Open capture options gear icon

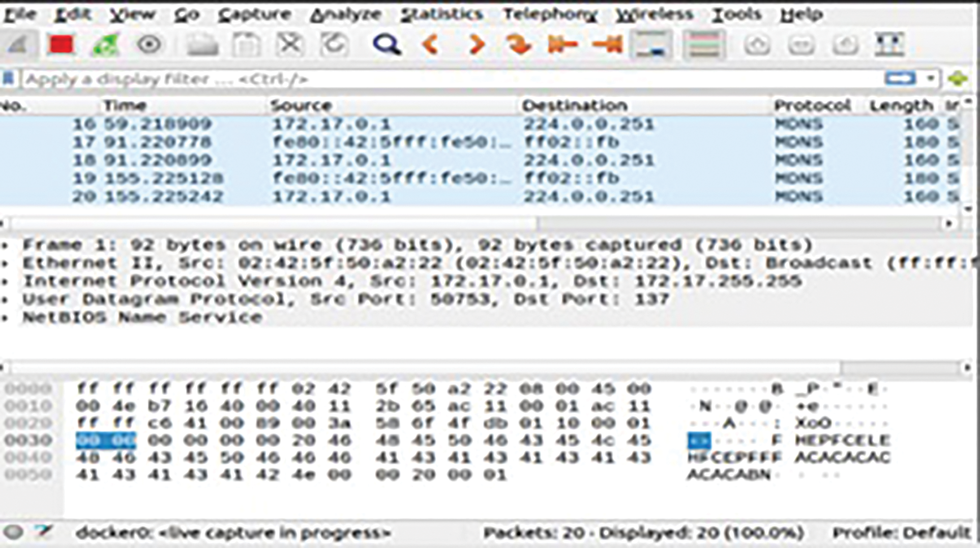point(149,45)
